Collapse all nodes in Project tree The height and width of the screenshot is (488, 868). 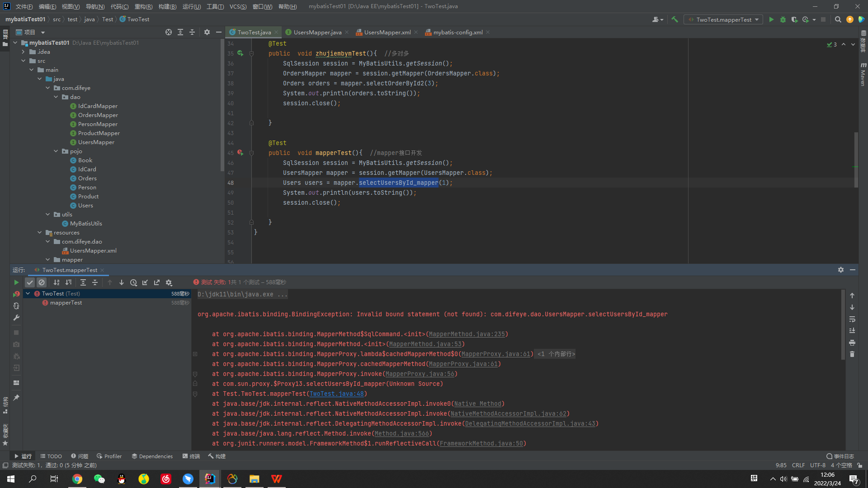point(192,32)
